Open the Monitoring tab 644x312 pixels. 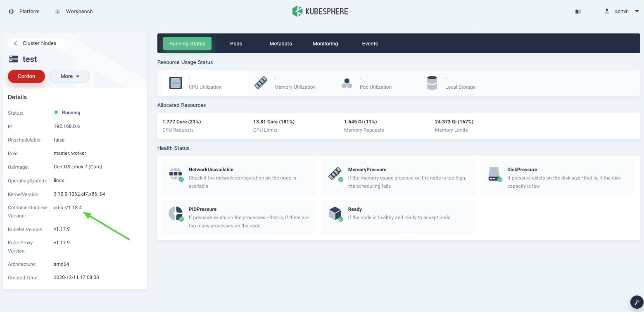(326, 43)
